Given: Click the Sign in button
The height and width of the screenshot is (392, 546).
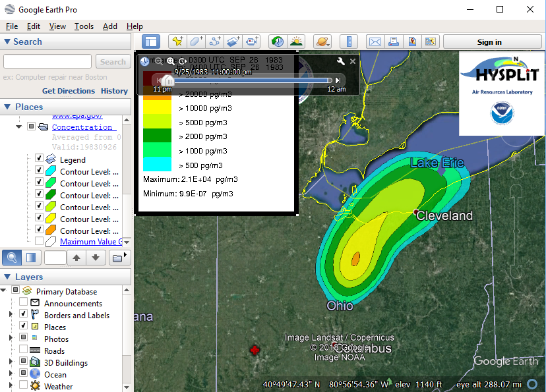Looking at the screenshot, I should (x=489, y=42).
